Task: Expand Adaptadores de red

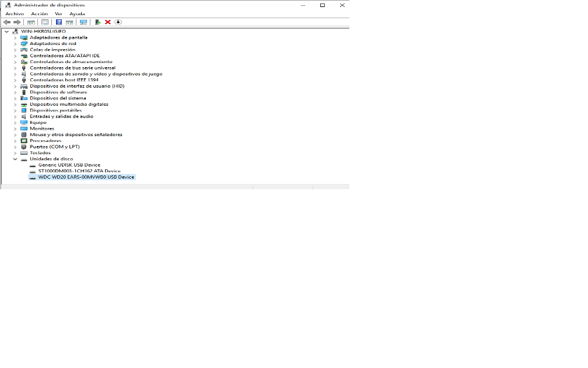Action: pos(15,44)
